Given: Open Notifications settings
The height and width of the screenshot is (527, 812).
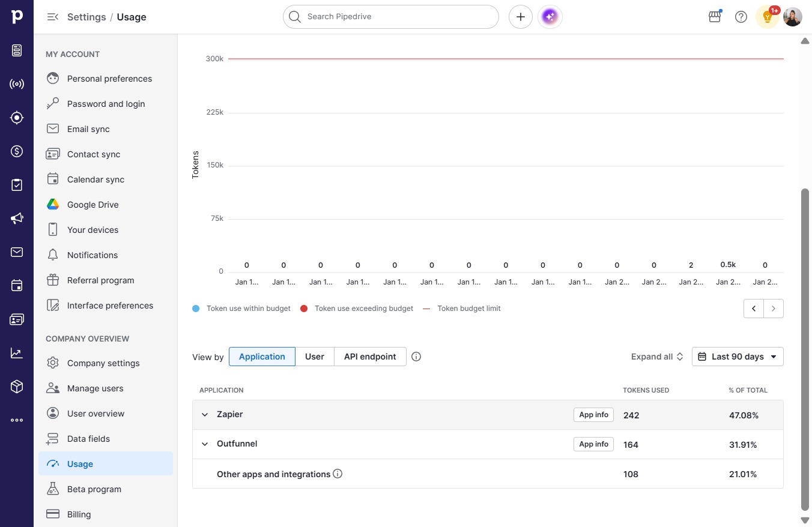Looking at the screenshot, I should point(106,255).
